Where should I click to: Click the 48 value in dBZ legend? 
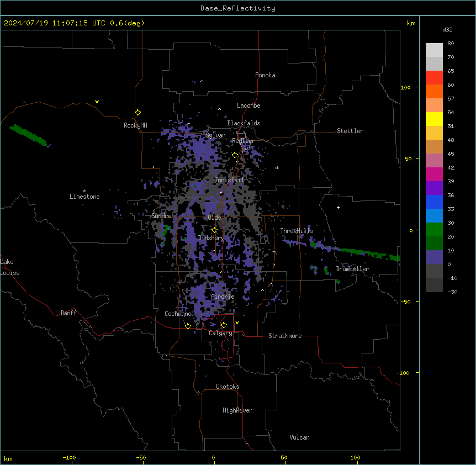coord(451,140)
